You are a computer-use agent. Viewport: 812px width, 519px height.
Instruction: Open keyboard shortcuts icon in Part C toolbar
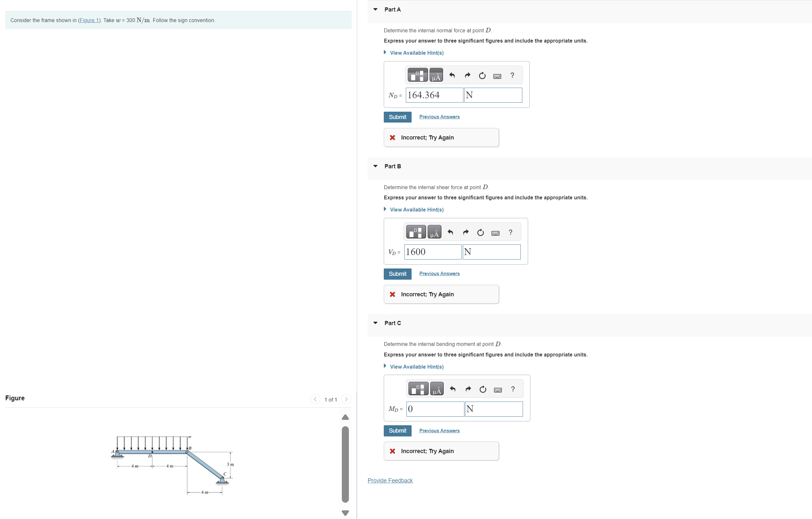498,390
